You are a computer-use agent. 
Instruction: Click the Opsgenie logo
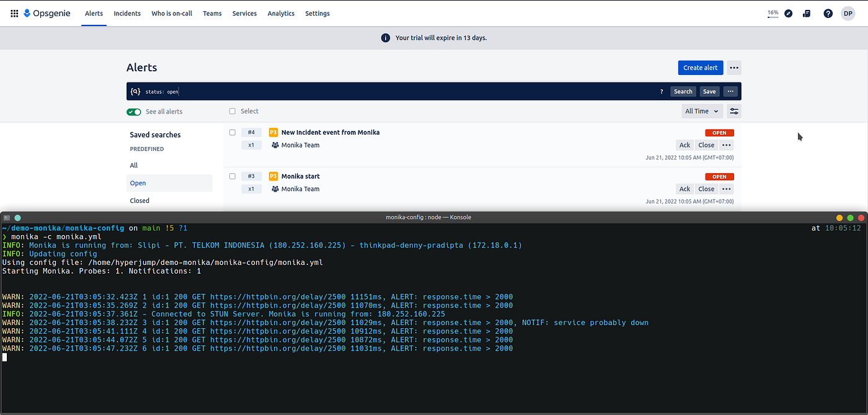[47, 13]
